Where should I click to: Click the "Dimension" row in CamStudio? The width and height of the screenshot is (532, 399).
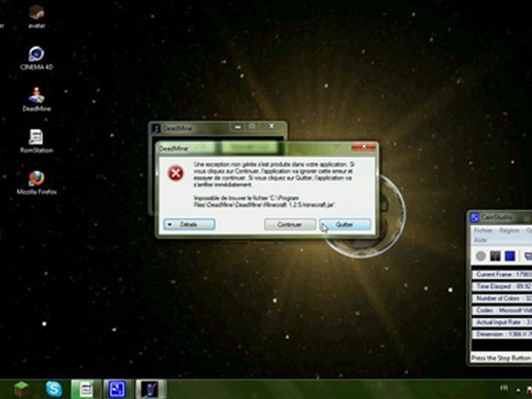pos(502,335)
